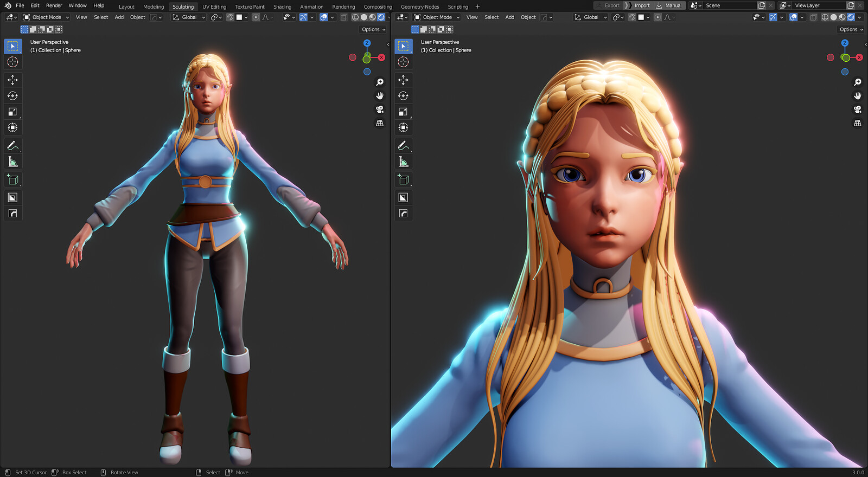The image size is (868, 477).
Task: Activate the Measure tool in right viewport
Action: click(x=403, y=162)
